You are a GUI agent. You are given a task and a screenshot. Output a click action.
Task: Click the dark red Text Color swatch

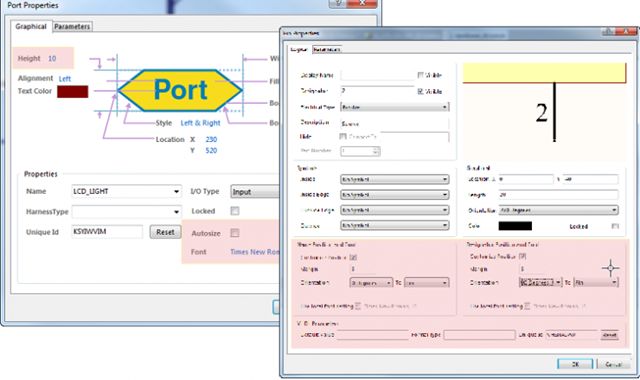(x=73, y=91)
